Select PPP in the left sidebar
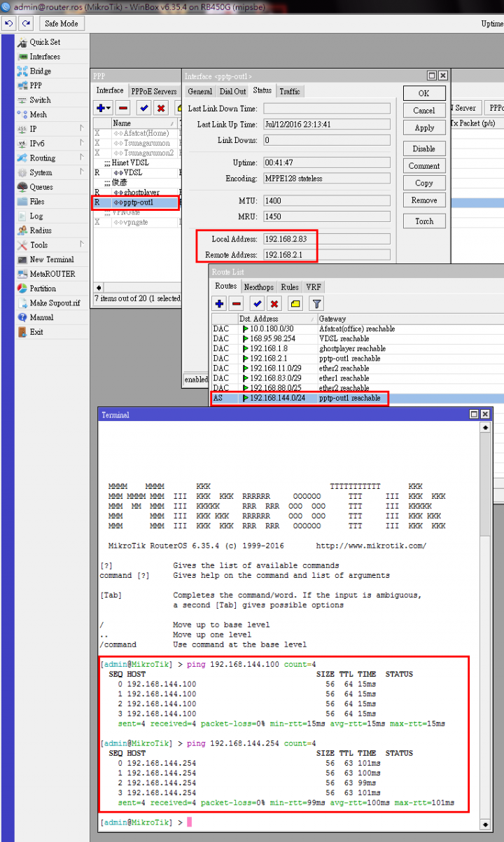Screen dimensions: 504x842 point(36,85)
